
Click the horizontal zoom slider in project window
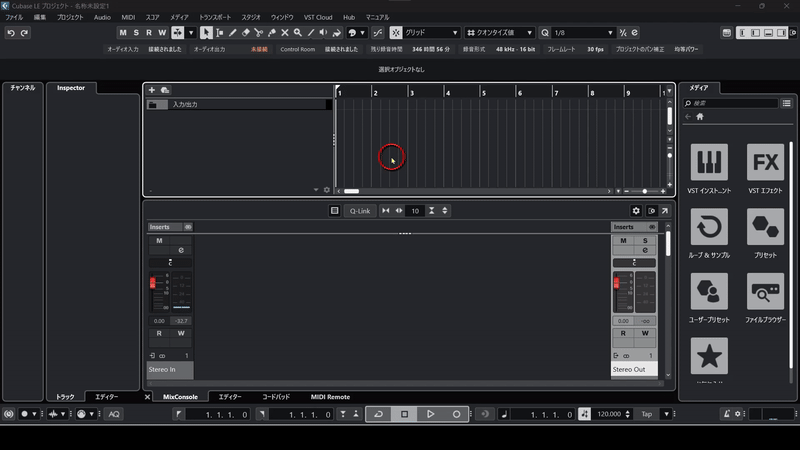(x=644, y=191)
